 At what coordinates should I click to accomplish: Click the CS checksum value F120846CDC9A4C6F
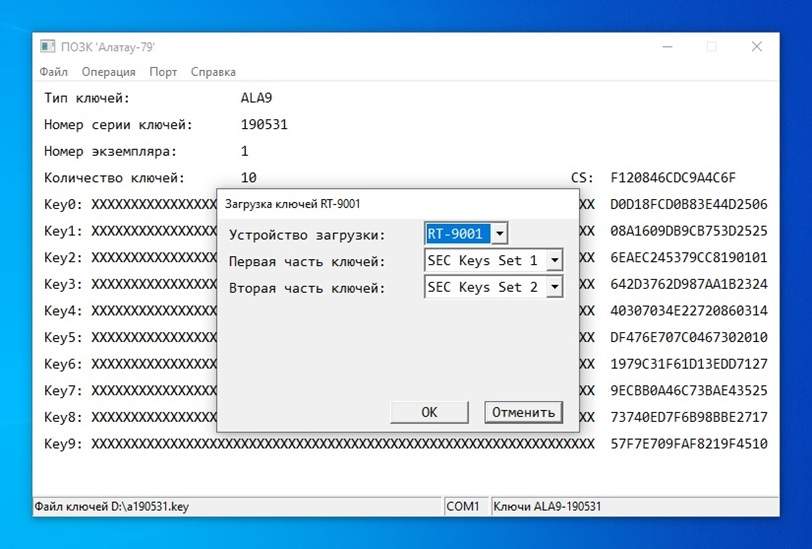[673, 178]
